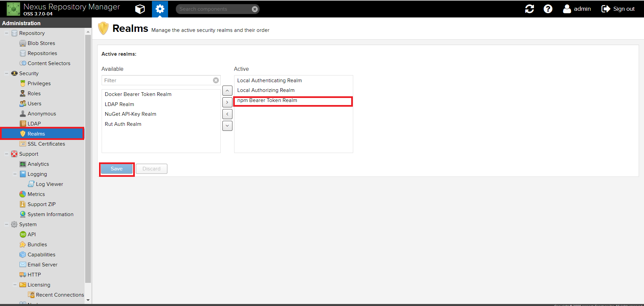Open Users under Security
This screenshot has width=644, height=306.
pos(34,104)
